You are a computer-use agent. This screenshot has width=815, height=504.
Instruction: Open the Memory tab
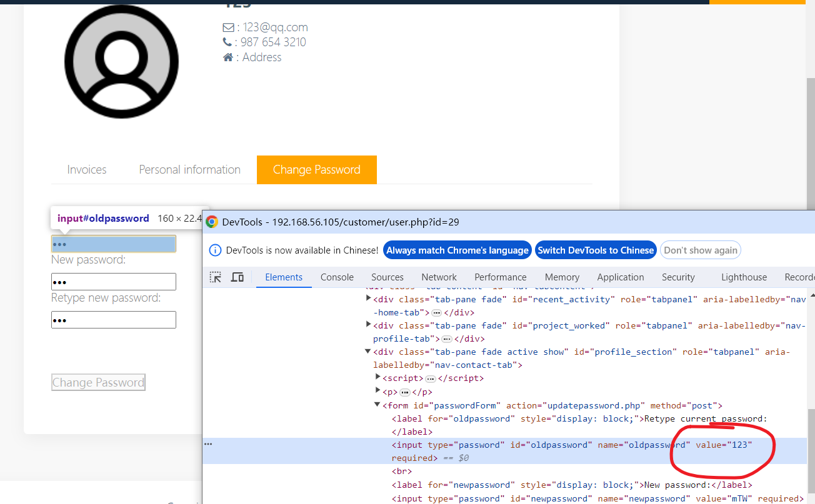[562, 277]
